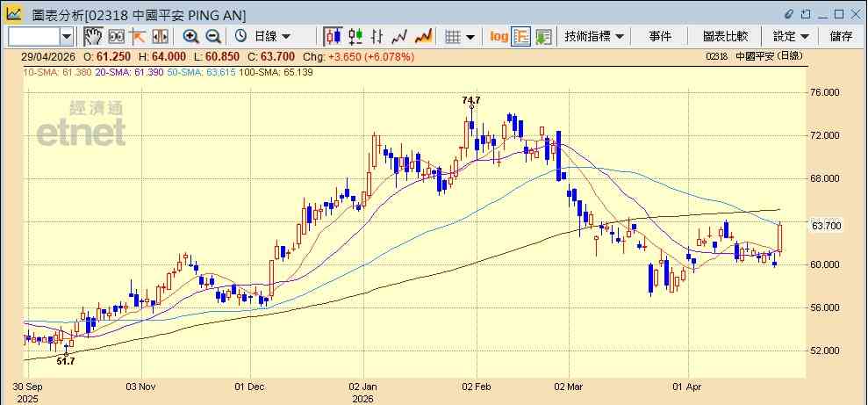Select the orange arrow pointer tool
Image resolution: width=868 pixels, height=405 pixels.
point(137,37)
